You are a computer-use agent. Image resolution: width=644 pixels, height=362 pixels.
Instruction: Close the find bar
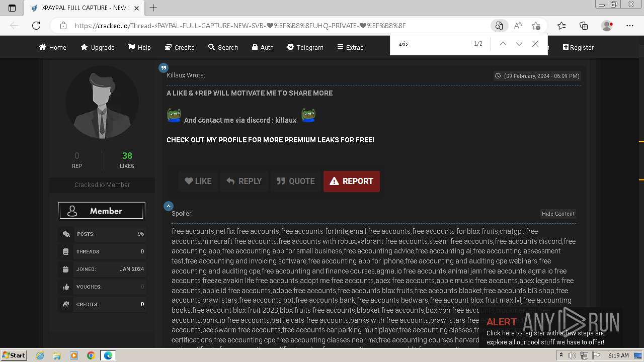point(535,44)
